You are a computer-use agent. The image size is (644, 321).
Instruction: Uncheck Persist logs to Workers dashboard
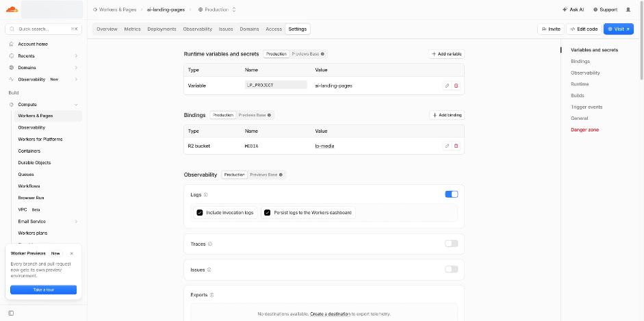click(x=268, y=213)
